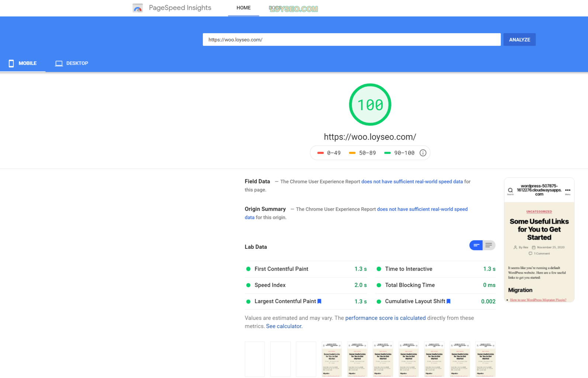This screenshot has height=378, width=588.
Task: Click the green Largest Contentful Paint status dot
Action: [248, 302]
